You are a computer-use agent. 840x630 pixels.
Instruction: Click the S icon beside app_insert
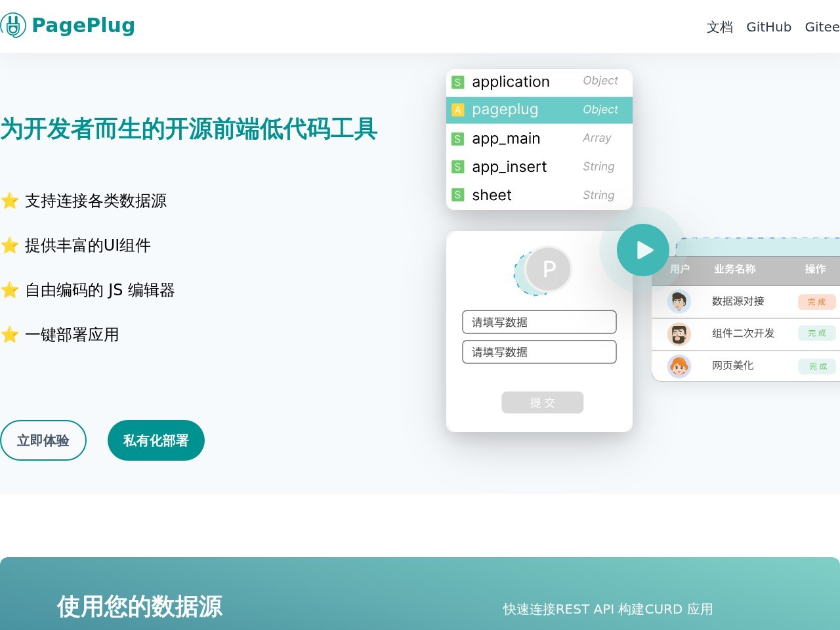pos(458,167)
